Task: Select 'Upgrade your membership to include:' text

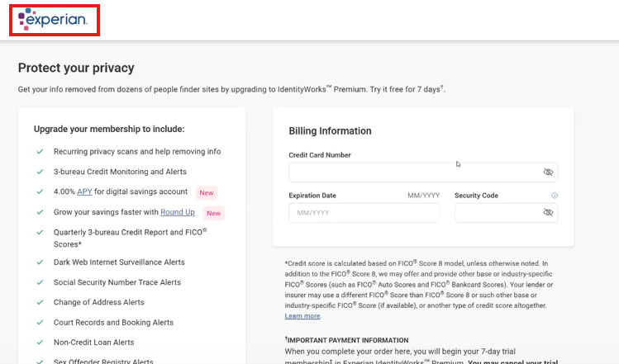Action: click(x=109, y=129)
